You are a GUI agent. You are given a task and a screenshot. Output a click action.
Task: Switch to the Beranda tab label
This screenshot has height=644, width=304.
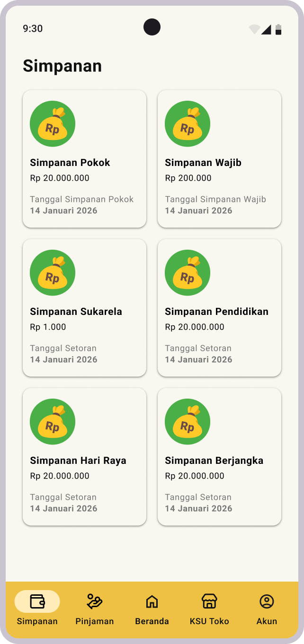(152, 621)
